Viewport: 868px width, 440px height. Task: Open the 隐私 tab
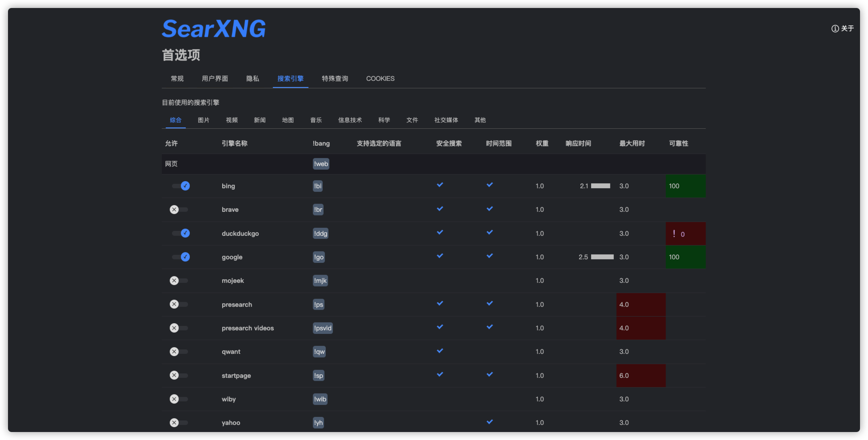coord(253,79)
